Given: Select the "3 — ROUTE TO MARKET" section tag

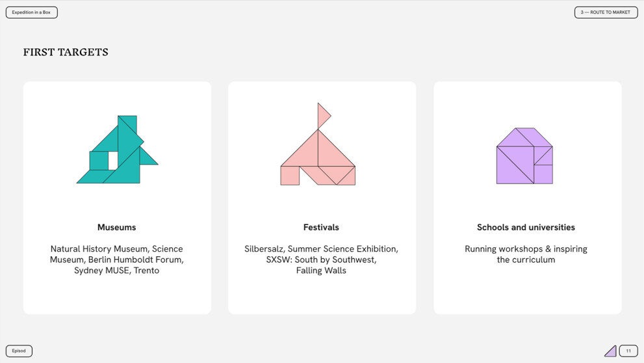Looking at the screenshot, I should (606, 12).
